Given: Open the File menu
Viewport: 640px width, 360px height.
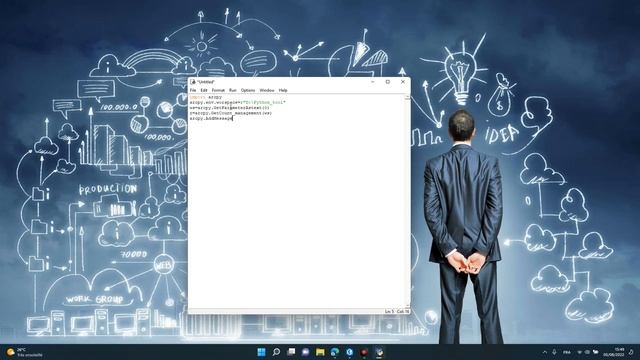Looking at the screenshot, I should (x=193, y=90).
